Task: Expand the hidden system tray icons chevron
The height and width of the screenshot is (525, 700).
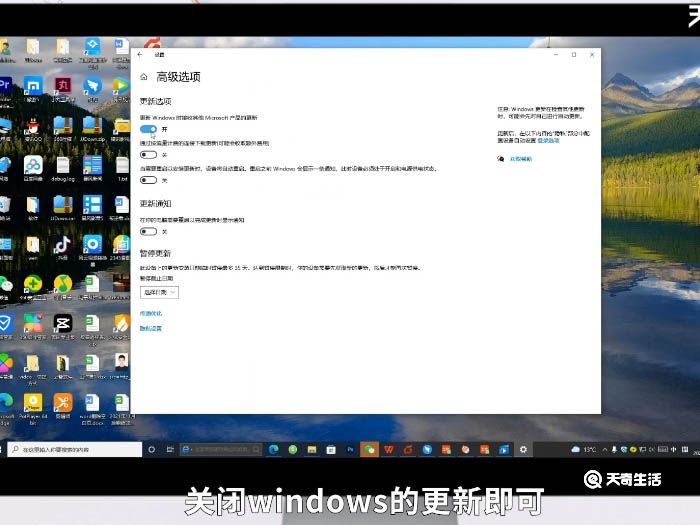Action: pyautogui.click(x=605, y=450)
